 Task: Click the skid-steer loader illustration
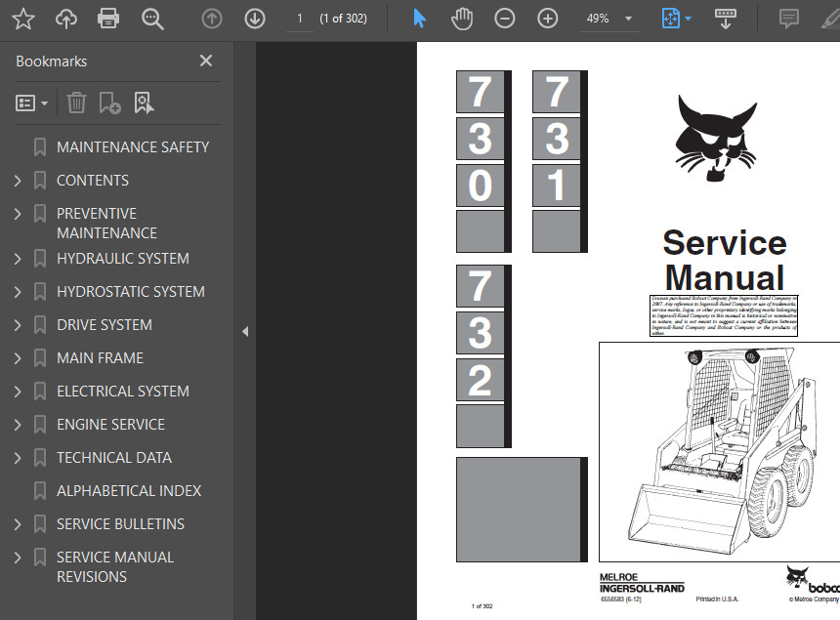[720, 452]
